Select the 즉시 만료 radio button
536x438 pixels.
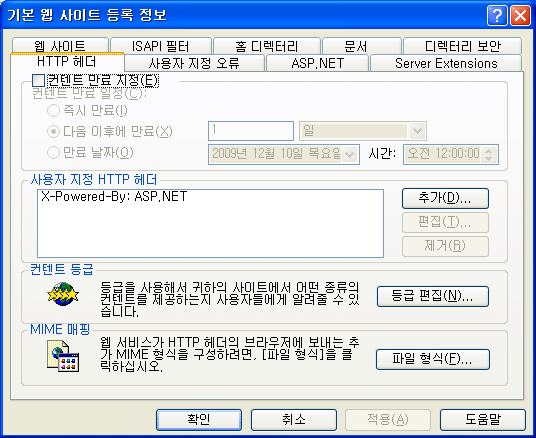tap(53, 110)
